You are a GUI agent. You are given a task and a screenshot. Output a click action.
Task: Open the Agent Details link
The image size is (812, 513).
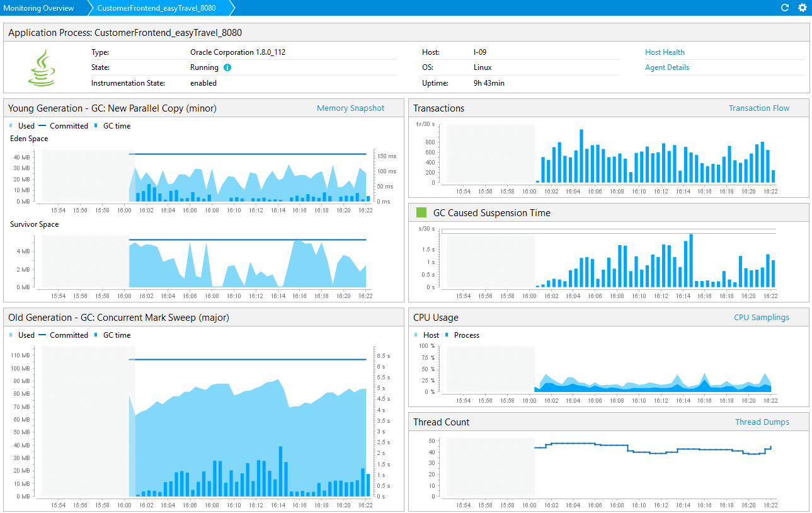[x=667, y=67]
